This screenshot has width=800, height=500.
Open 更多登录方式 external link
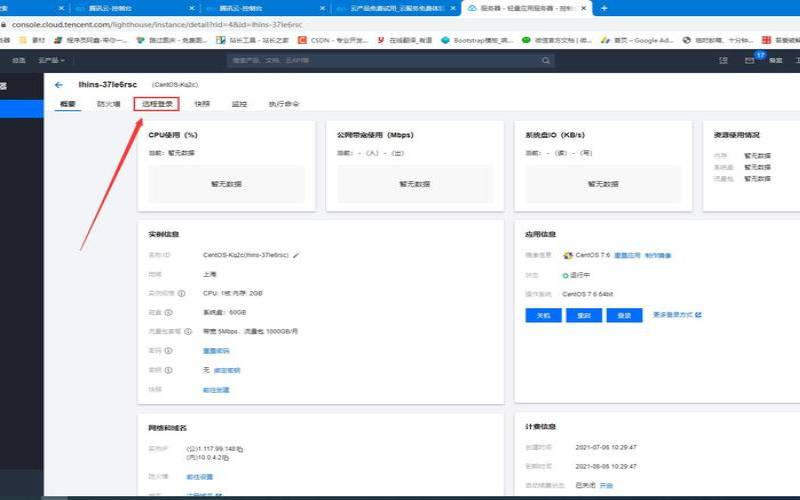pos(677,315)
